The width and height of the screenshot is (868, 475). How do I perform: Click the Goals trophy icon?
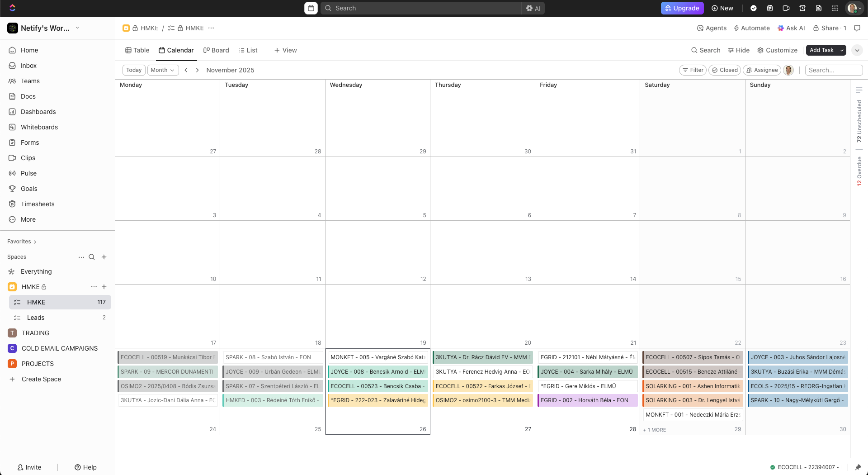click(x=12, y=189)
